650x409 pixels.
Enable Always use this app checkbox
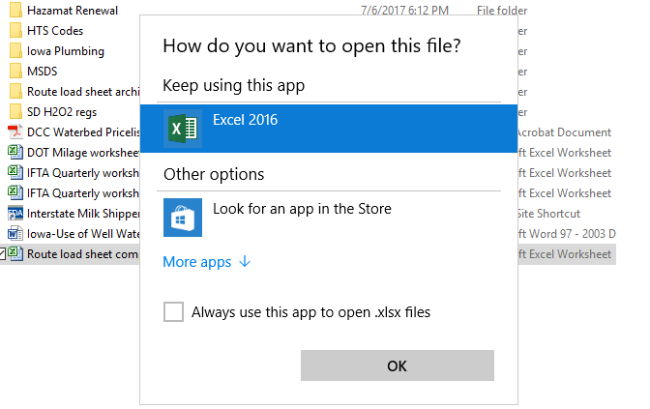tap(173, 312)
